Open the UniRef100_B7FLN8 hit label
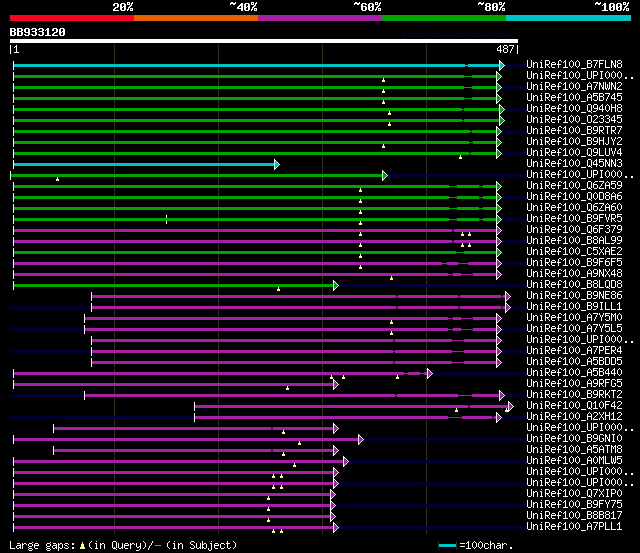Screen dimensions: 640x553 pos(574,64)
